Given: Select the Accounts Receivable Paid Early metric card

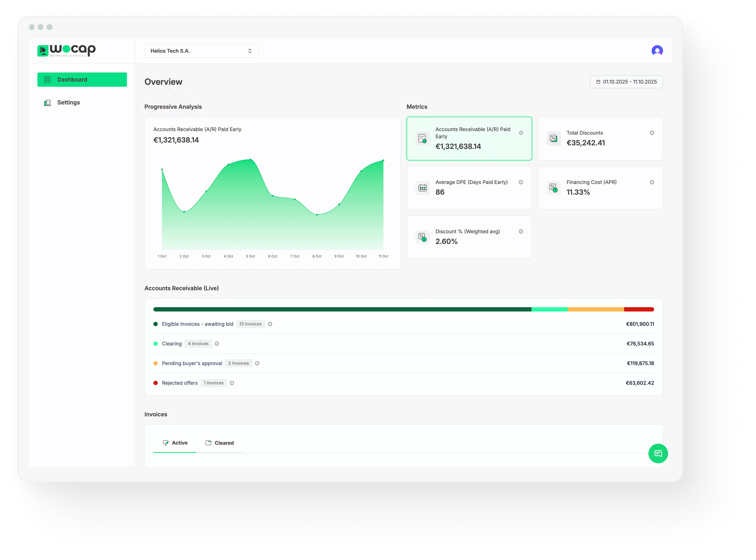Looking at the screenshot, I should click(x=469, y=139).
